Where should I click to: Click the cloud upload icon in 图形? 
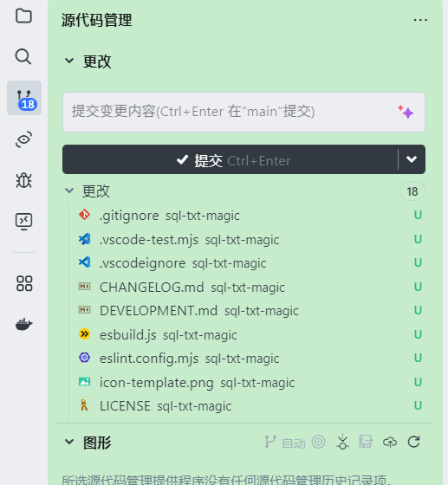pyautogui.click(x=390, y=442)
